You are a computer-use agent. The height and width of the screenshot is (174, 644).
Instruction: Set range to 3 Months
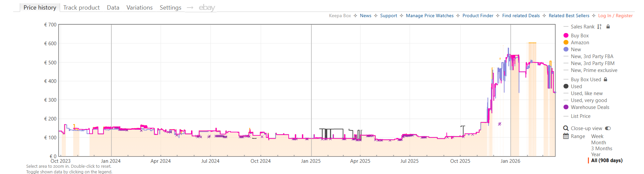[601, 149]
